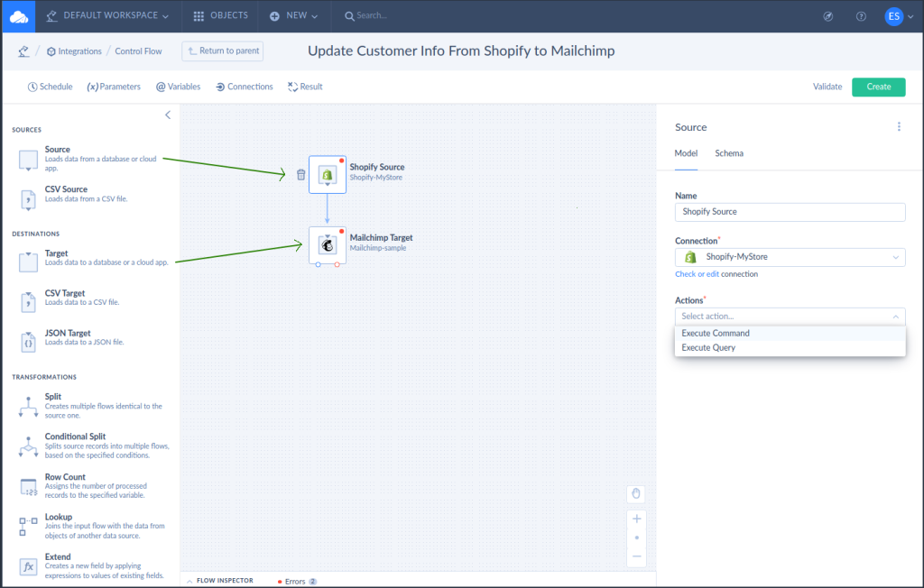Select the Lookup transformation icon
This screenshot has width=924, height=588.
pos(28,527)
